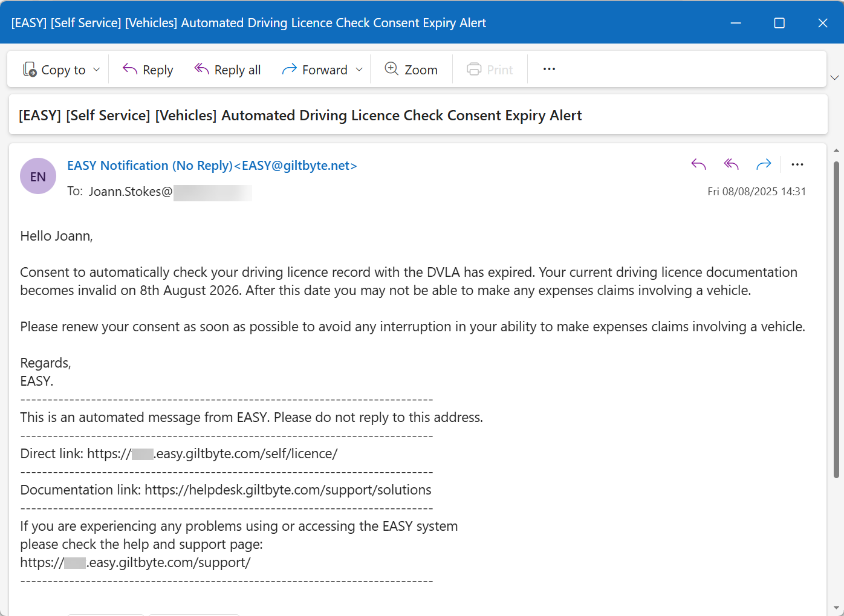844x616 pixels.
Task: Open the Zoom tool
Action: click(x=411, y=70)
